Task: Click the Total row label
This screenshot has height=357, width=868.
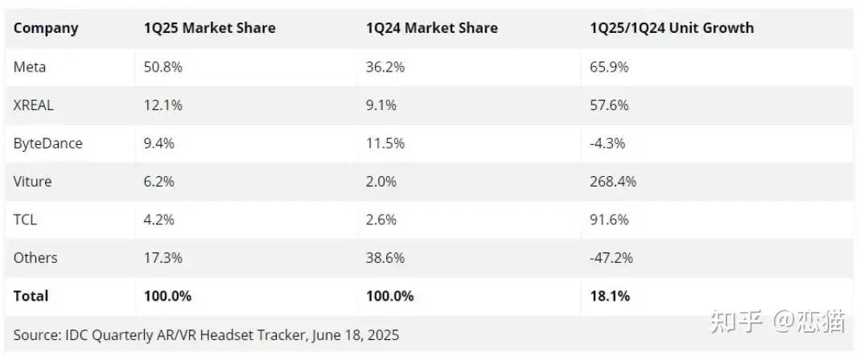Action: point(31,296)
